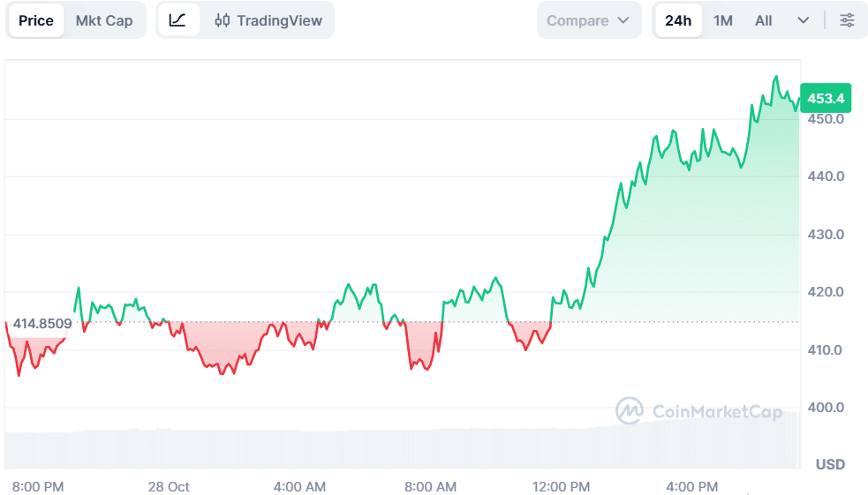Switch chart range to 1M
This screenshot has width=868, height=495.
[723, 20]
